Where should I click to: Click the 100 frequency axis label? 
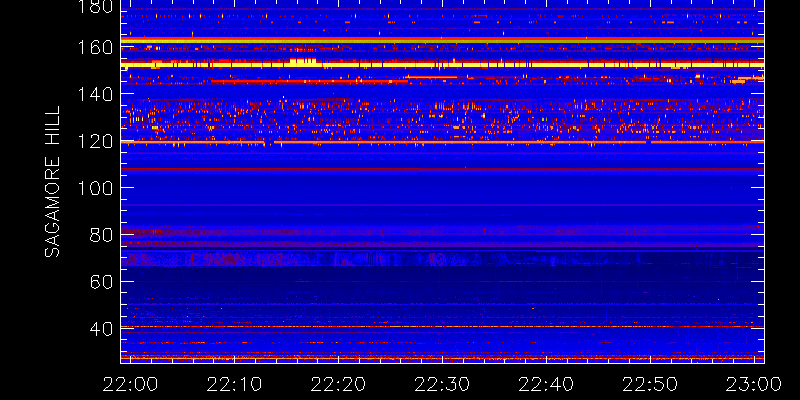pos(94,188)
